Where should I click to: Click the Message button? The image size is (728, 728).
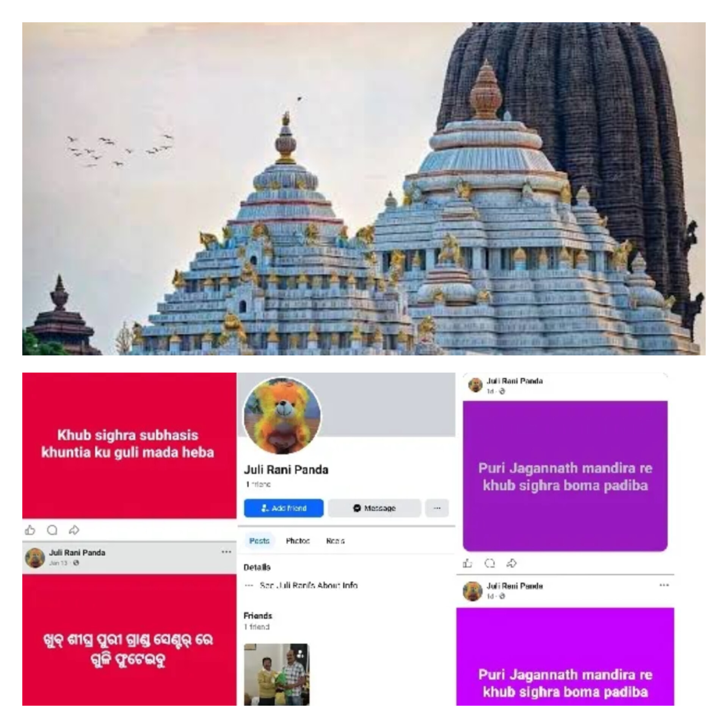tap(374, 508)
